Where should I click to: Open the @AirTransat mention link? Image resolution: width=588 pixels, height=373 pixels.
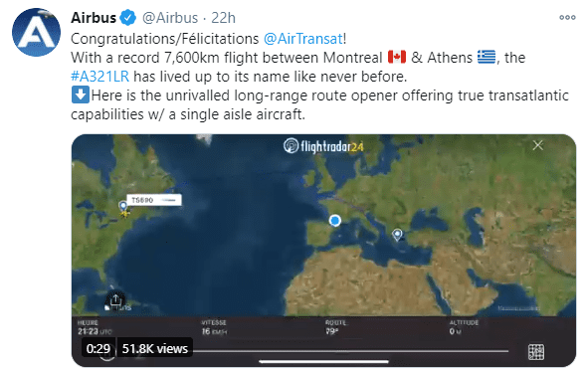[x=303, y=39]
